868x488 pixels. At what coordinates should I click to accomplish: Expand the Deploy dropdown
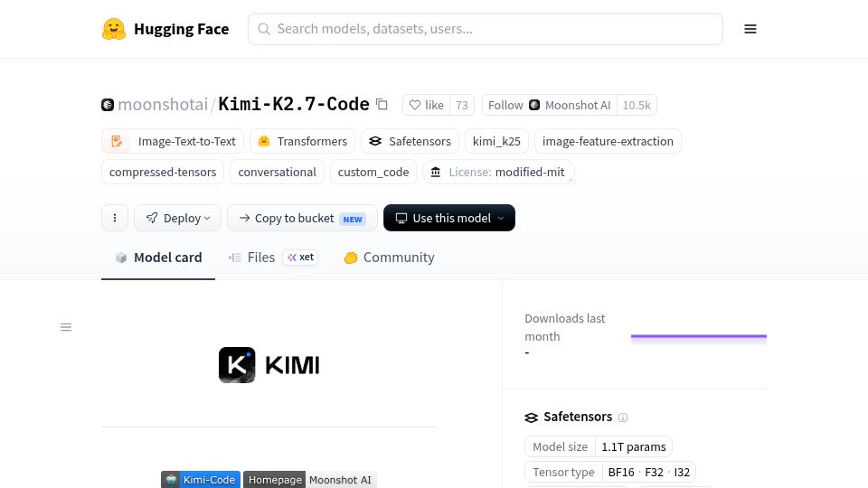177,218
